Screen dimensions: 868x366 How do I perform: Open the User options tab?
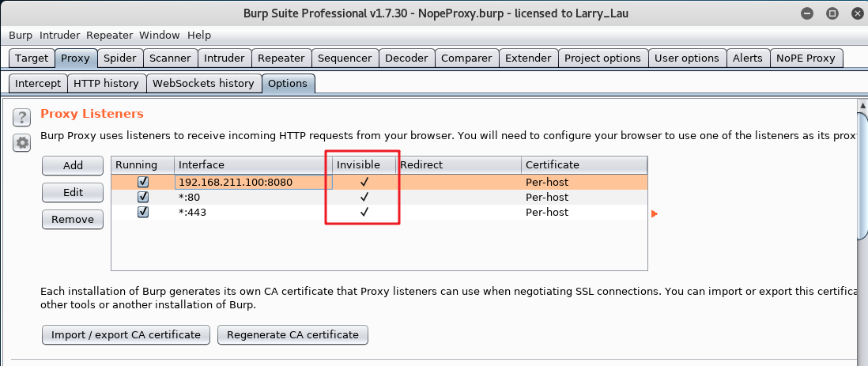click(x=687, y=58)
